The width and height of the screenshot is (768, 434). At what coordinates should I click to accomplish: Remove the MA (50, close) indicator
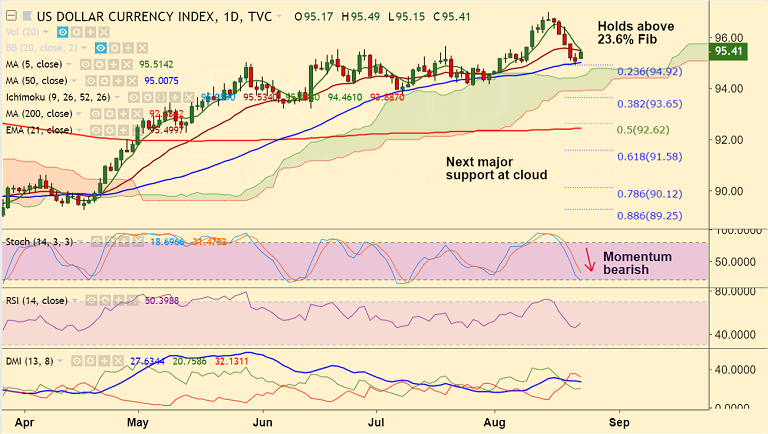pos(132,80)
